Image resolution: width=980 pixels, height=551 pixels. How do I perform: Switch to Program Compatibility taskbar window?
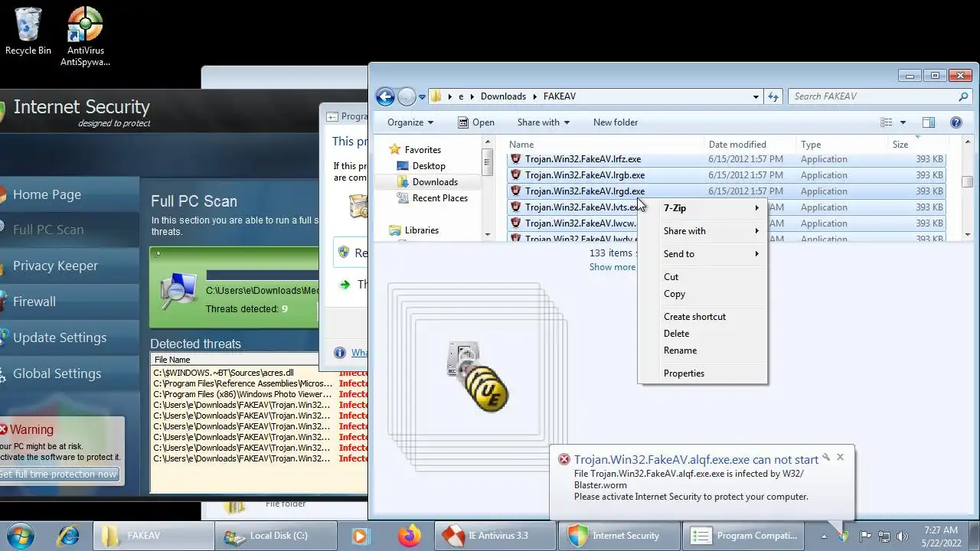(x=743, y=536)
